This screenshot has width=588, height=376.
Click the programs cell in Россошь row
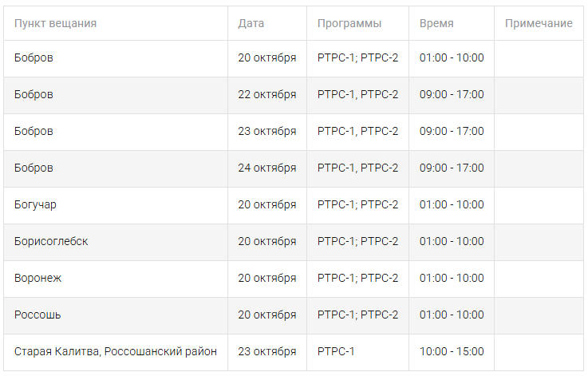click(x=357, y=315)
